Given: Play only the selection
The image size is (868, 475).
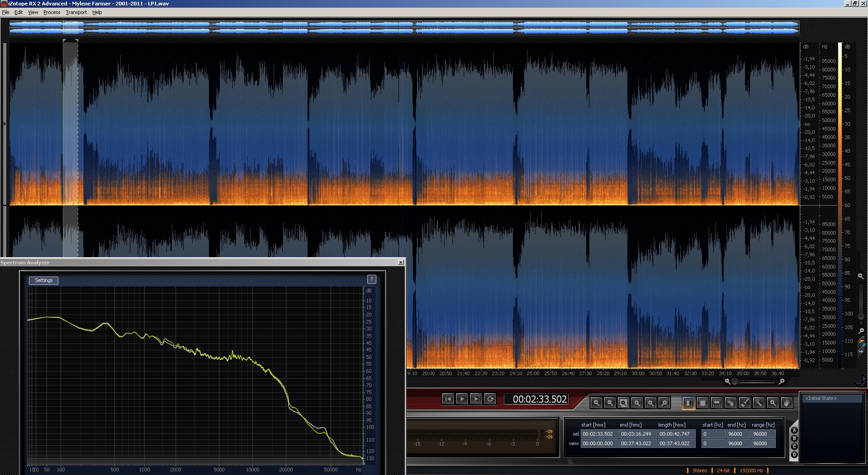Looking at the screenshot, I should coord(476,399).
